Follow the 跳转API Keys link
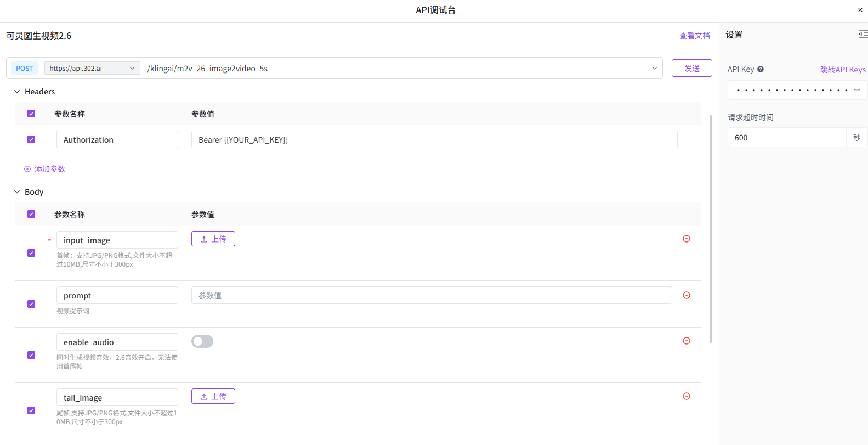This screenshot has height=445, width=868. click(842, 70)
